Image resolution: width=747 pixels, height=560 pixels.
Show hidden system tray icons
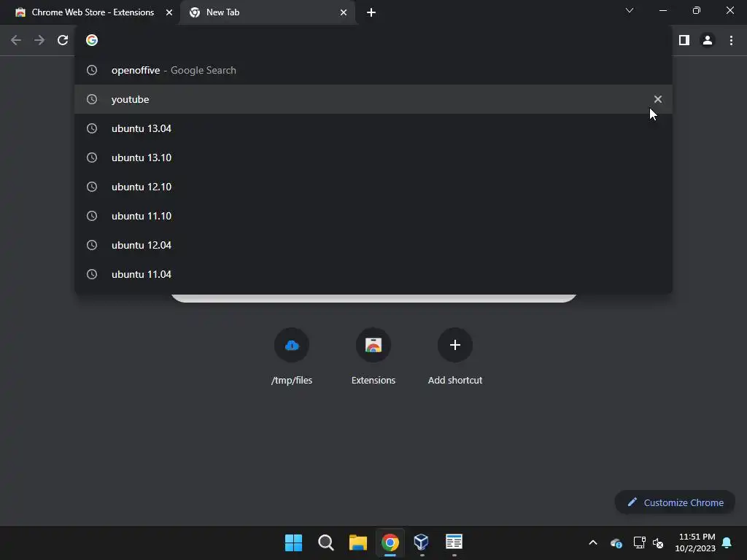[x=593, y=542]
